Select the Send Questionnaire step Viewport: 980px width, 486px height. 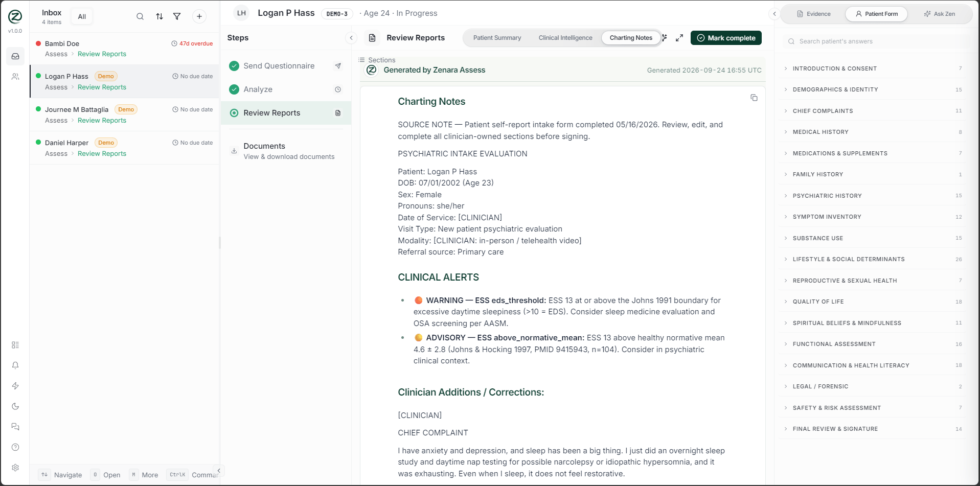pos(286,66)
